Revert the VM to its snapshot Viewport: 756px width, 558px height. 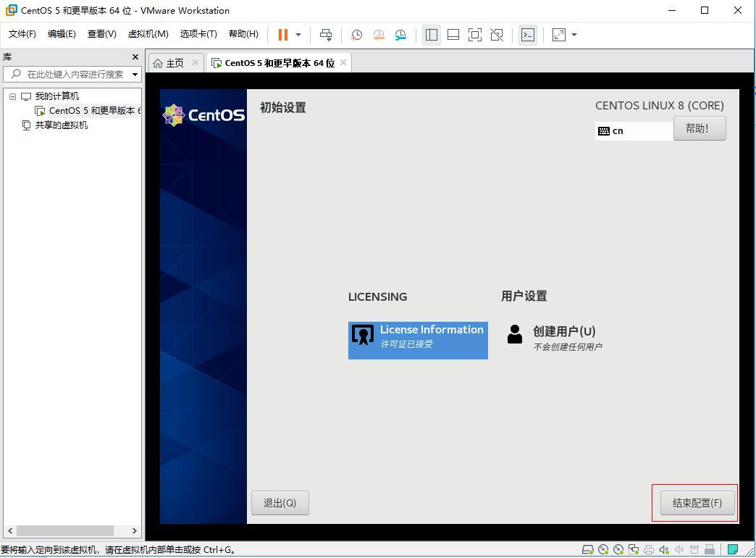coord(378,34)
